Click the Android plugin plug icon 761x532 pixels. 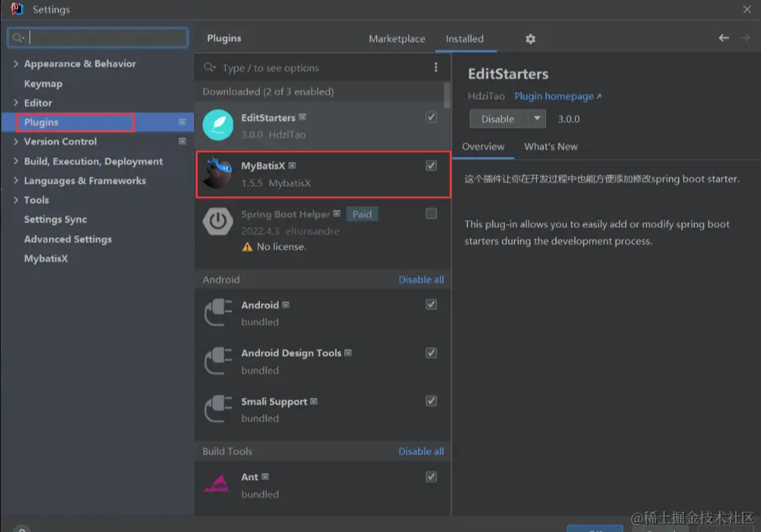pos(218,313)
